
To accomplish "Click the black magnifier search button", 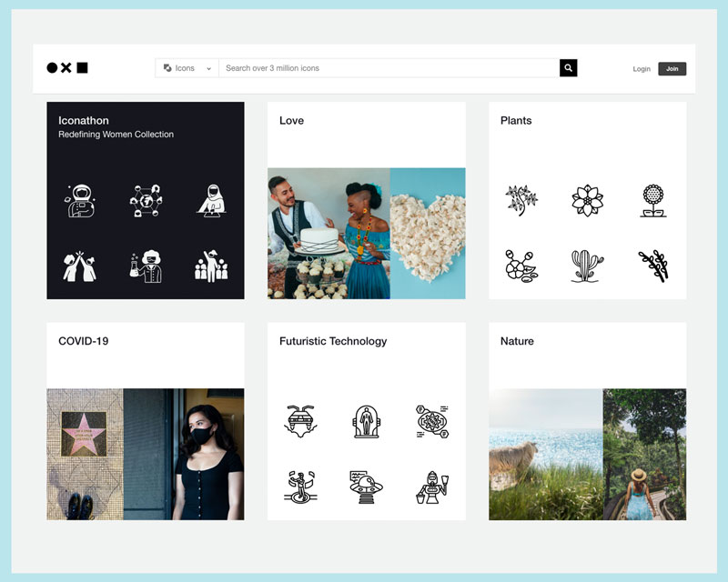I will pos(568,68).
